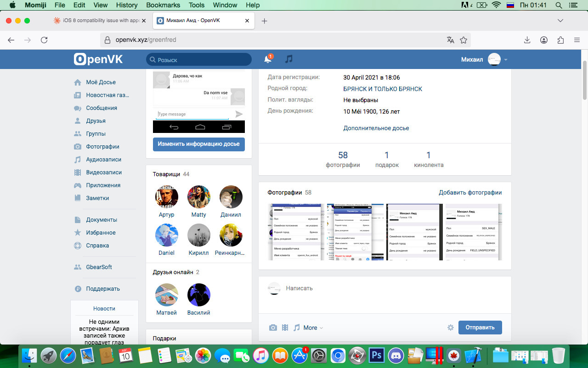Open Сообщения in the sidebar

(x=102, y=108)
